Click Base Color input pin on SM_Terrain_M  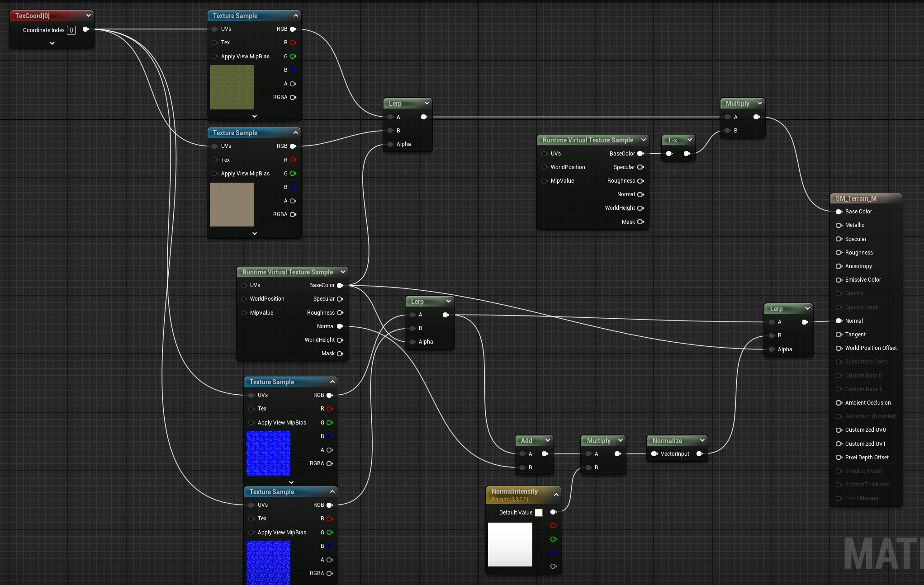tap(839, 212)
